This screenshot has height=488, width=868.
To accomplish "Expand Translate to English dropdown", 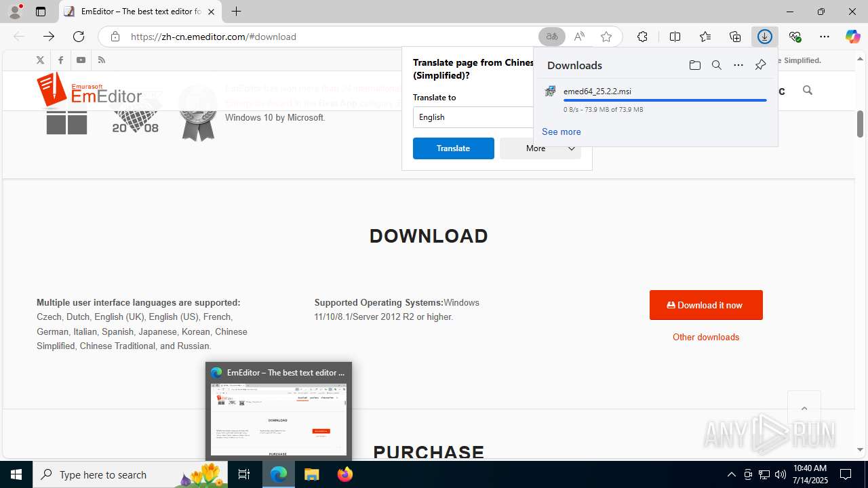I will [x=473, y=117].
